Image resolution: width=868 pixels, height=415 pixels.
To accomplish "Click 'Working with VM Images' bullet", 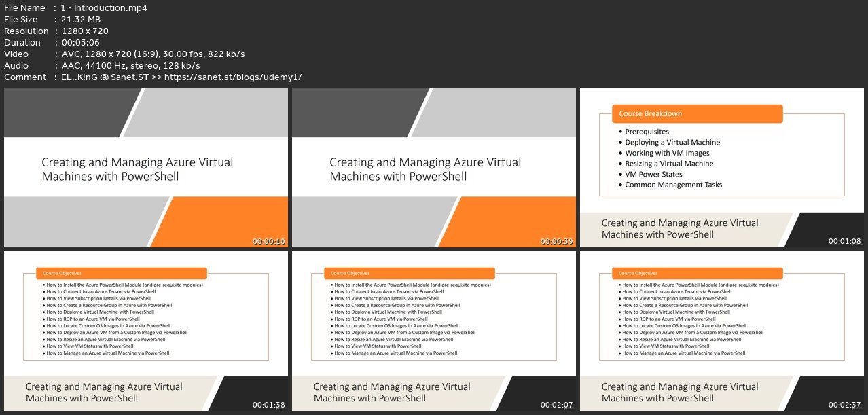I will tap(667, 153).
